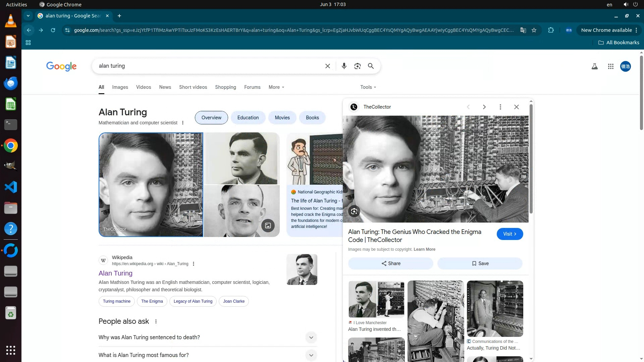Open Search Labs flask icon
The width and height of the screenshot is (644, 362).
click(594, 66)
